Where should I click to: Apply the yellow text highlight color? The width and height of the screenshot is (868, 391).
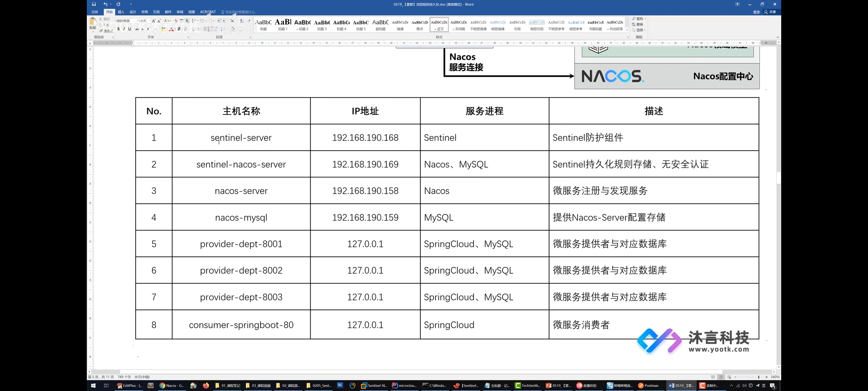(x=163, y=29)
